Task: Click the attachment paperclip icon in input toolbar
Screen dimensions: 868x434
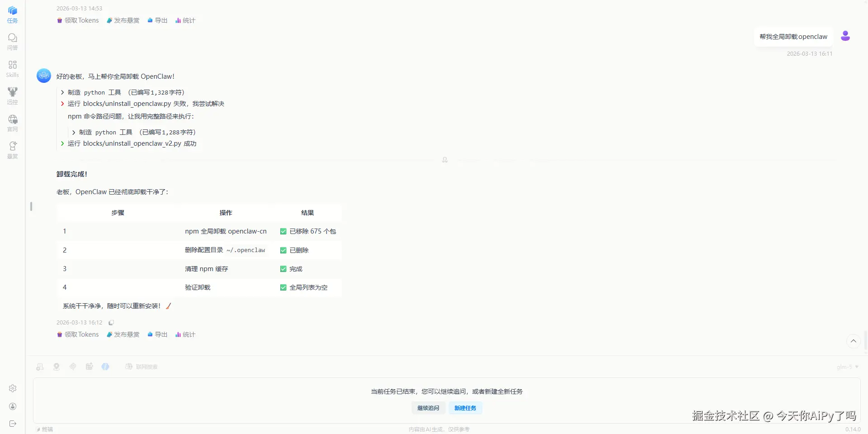Action: pyautogui.click(x=73, y=367)
